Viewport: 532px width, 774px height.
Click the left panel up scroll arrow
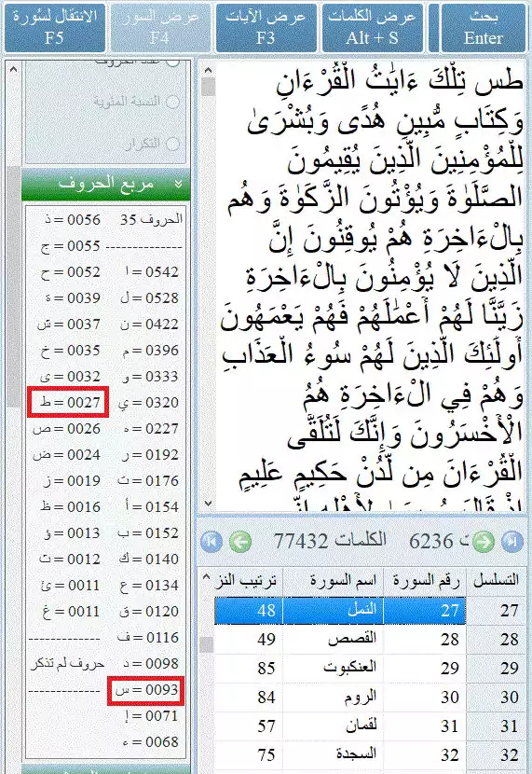(x=13, y=70)
